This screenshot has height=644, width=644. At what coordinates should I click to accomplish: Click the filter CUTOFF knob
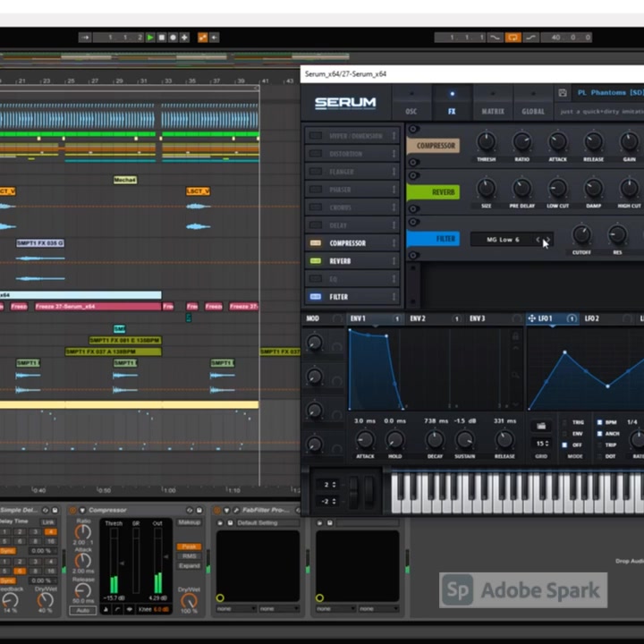point(581,234)
